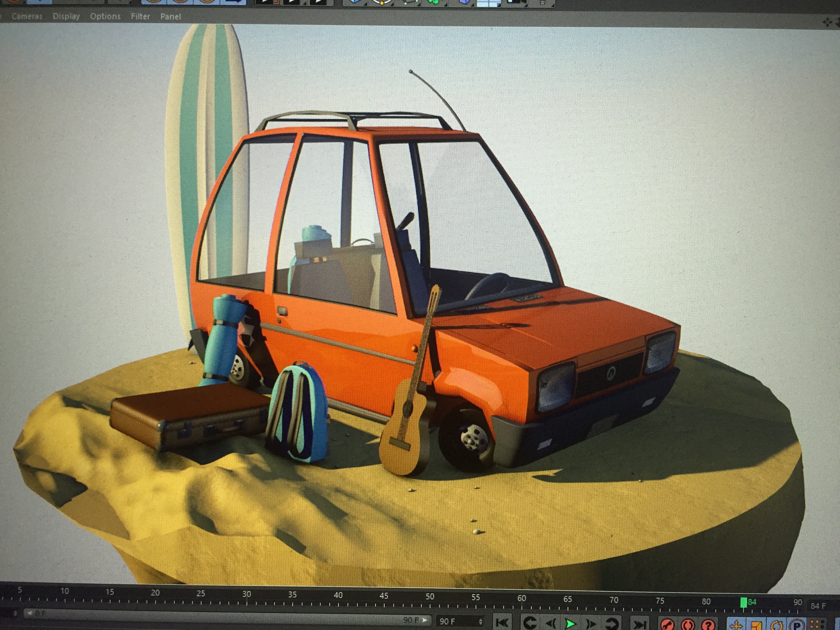
Task: Open the Display menu
Action: pyautogui.click(x=66, y=16)
